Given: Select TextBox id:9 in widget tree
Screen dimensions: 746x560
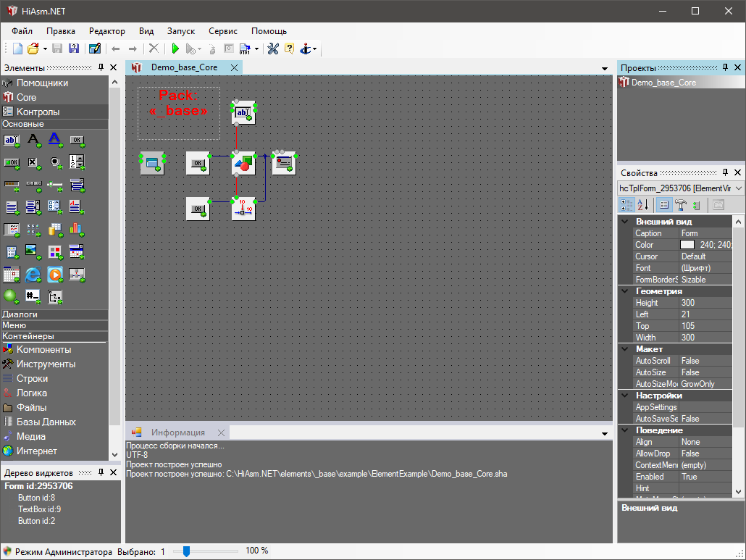Looking at the screenshot, I should [39, 509].
